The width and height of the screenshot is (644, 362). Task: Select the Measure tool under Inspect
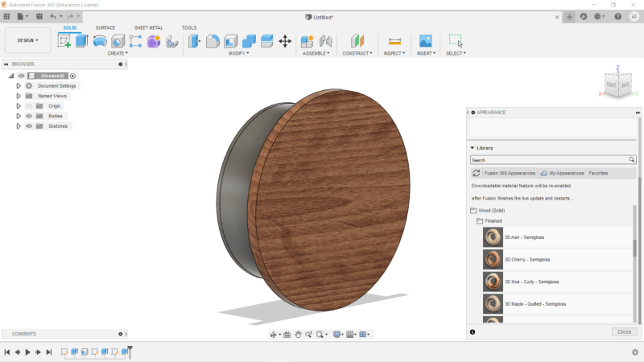(x=394, y=41)
